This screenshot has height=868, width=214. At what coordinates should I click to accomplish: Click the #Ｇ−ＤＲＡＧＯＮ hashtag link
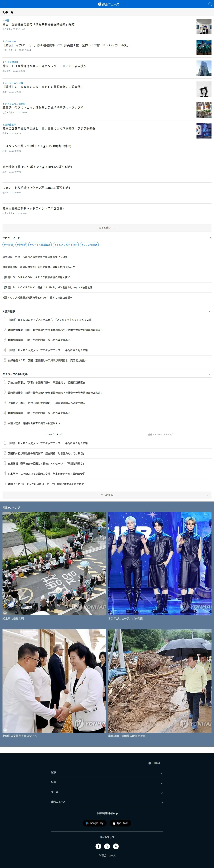13,83
